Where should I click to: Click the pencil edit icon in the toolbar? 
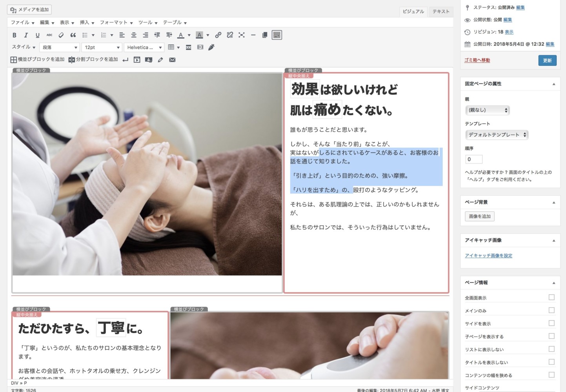click(x=160, y=60)
